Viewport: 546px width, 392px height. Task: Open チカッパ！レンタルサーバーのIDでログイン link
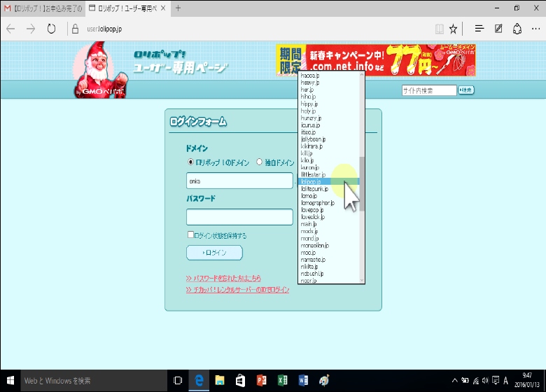[237, 290]
